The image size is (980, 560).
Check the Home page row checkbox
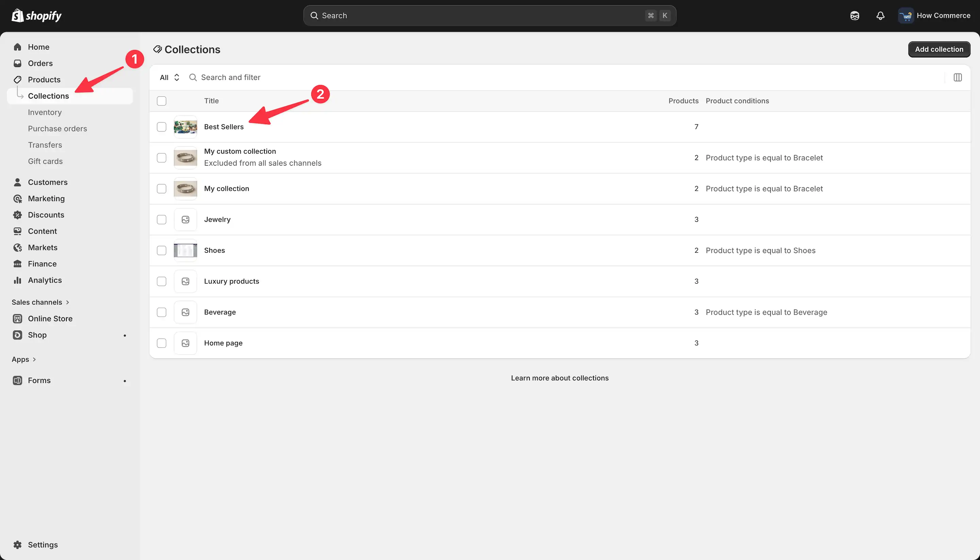(x=162, y=343)
